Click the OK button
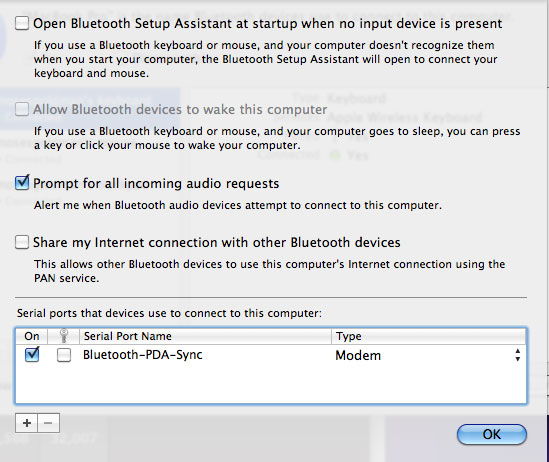 tap(492, 434)
